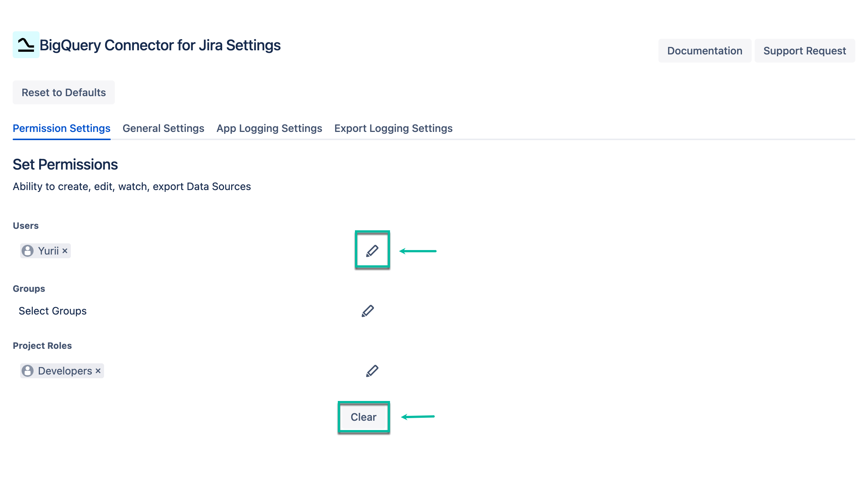The height and width of the screenshot is (477, 868).
Task: Select the Permission Settings tab
Action: (x=61, y=128)
